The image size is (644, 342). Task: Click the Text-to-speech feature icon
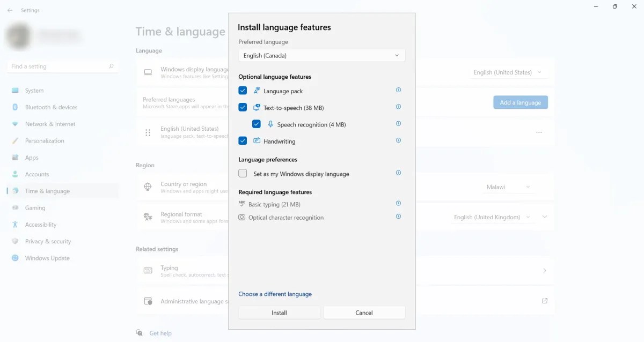pyautogui.click(x=257, y=107)
